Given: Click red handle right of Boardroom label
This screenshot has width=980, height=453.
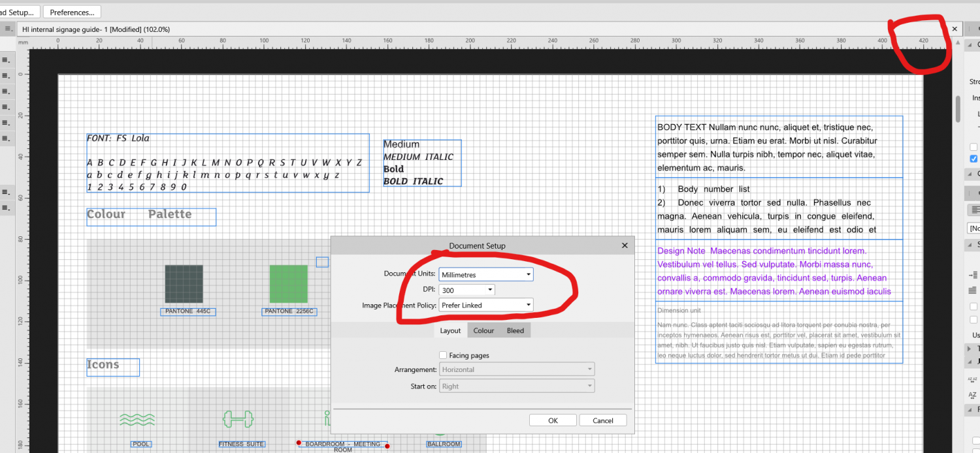Looking at the screenshot, I should click(x=387, y=446).
